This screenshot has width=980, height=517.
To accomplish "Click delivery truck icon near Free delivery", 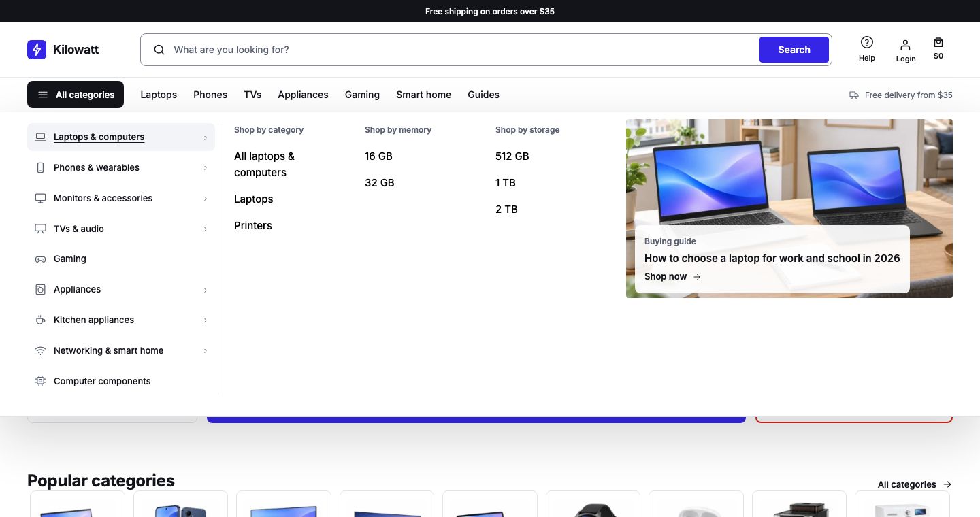I will tap(854, 95).
